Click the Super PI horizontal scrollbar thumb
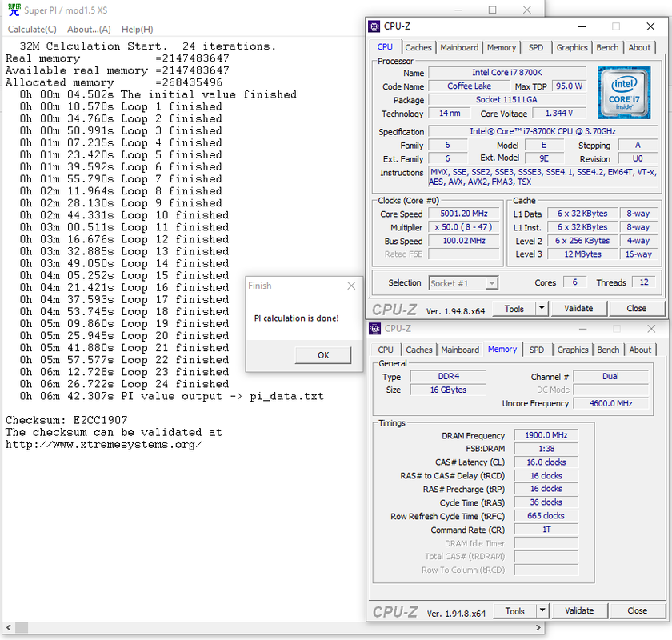 (x=22, y=627)
